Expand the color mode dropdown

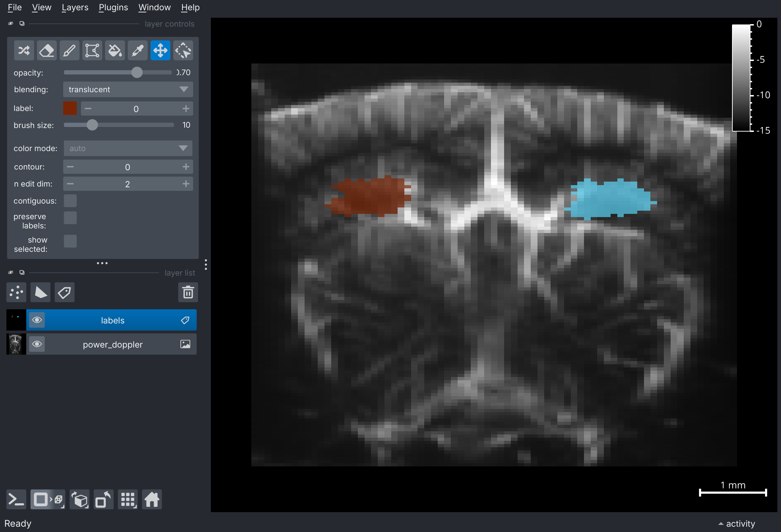pyautogui.click(x=128, y=148)
